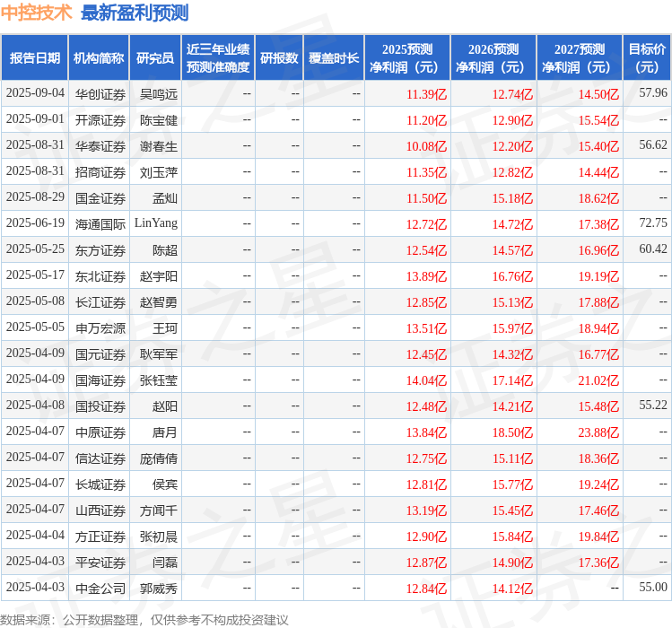Click the 11.39亿 profit value
This screenshot has height=628, width=672.
tap(426, 94)
